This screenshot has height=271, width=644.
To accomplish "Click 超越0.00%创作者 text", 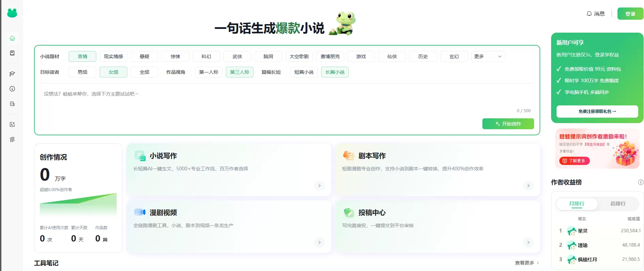I will point(56,190).
